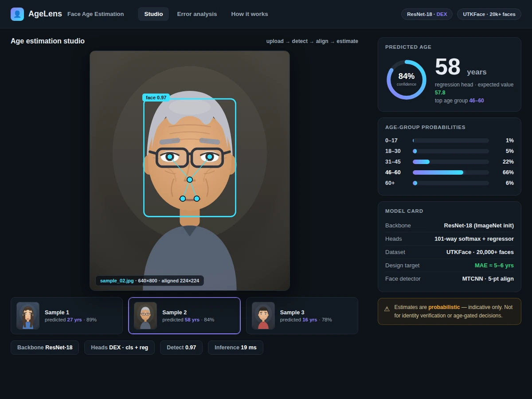The width and height of the screenshot is (532, 399).
Task: Click the Inference 19 ms chip
Action: pyautogui.click(x=235, y=348)
